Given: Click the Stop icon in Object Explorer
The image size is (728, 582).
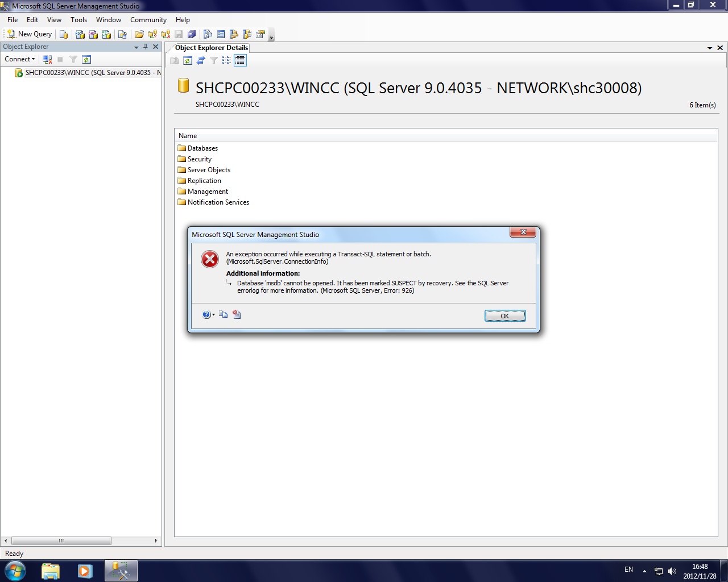Looking at the screenshot, I should click(x=60, y=59).
